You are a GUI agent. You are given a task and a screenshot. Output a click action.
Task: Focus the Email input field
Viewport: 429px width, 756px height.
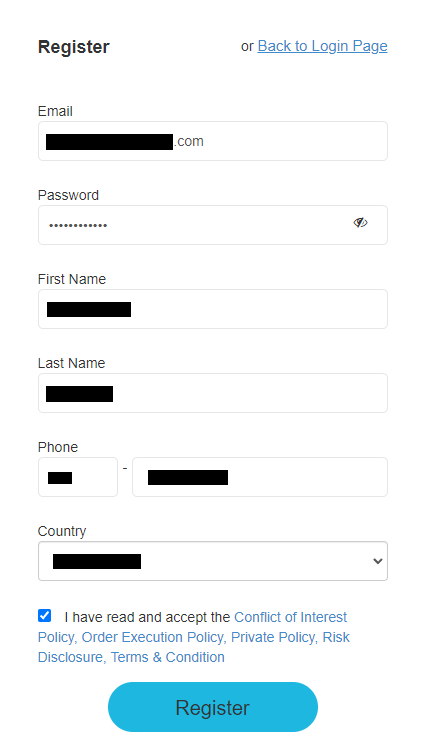(x=213, y=141)
